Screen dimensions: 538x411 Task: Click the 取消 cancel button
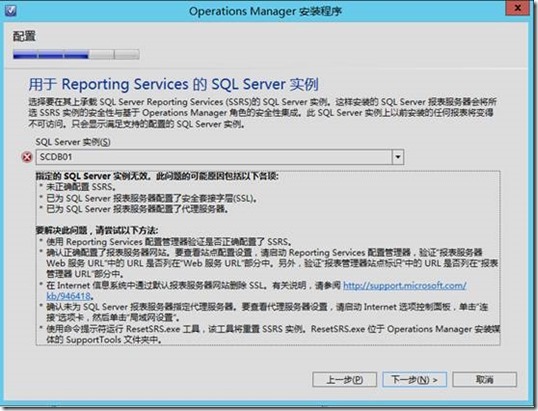tap(484, 380)
